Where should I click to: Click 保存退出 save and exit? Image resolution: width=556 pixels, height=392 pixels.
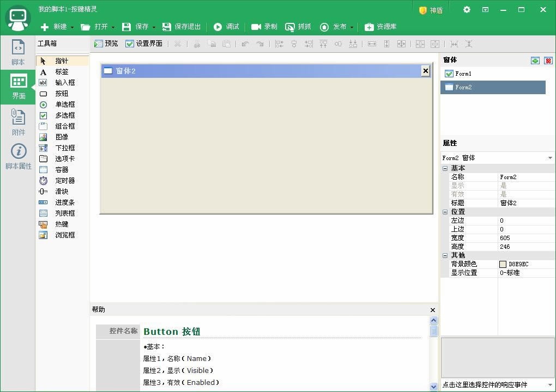tap(182, 27)
